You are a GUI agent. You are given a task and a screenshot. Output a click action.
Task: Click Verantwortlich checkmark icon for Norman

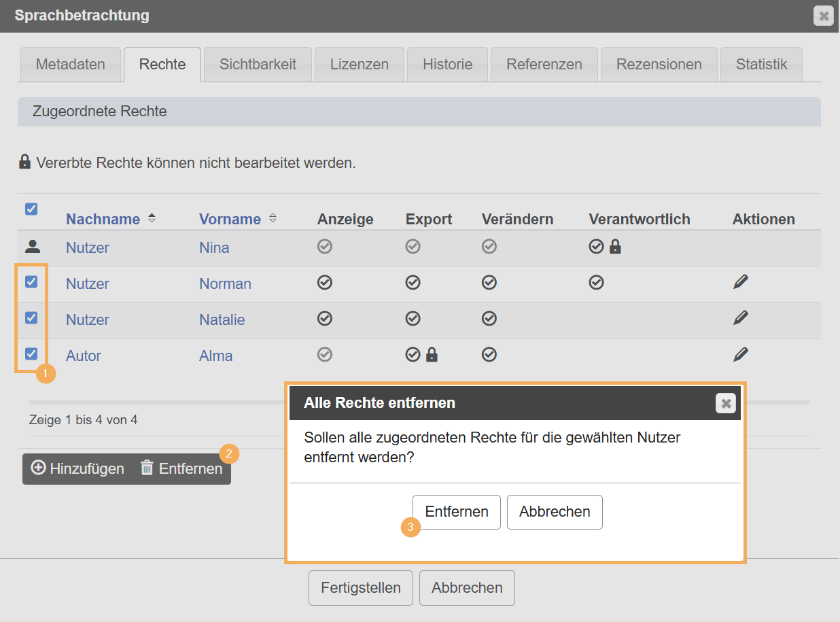tap(596, 282)
